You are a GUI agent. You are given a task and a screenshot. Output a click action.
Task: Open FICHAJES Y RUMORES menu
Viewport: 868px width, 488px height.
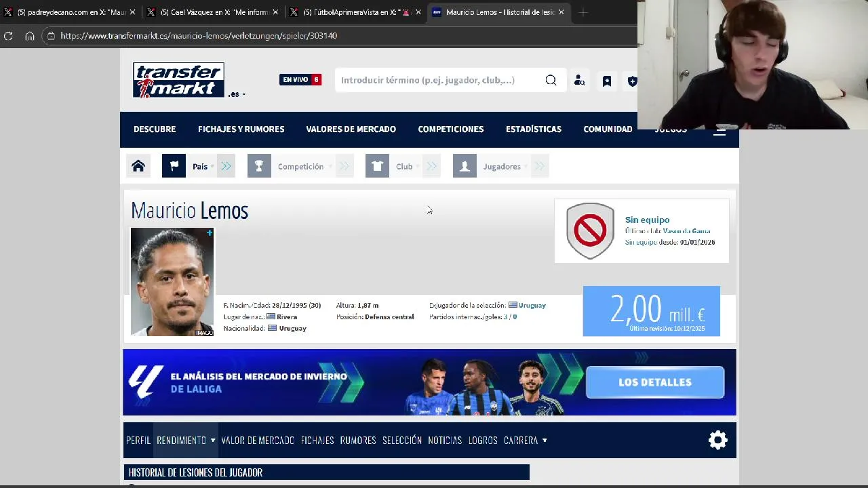point(241,129)
